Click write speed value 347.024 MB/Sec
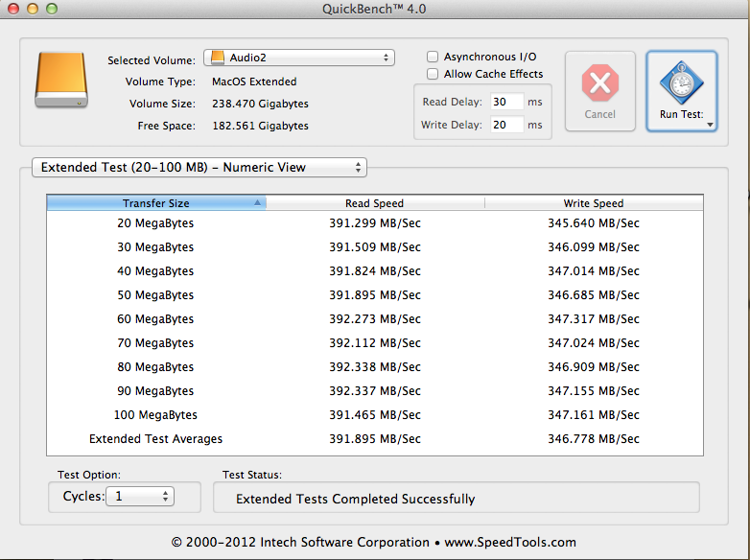 [x=594, y=343]
